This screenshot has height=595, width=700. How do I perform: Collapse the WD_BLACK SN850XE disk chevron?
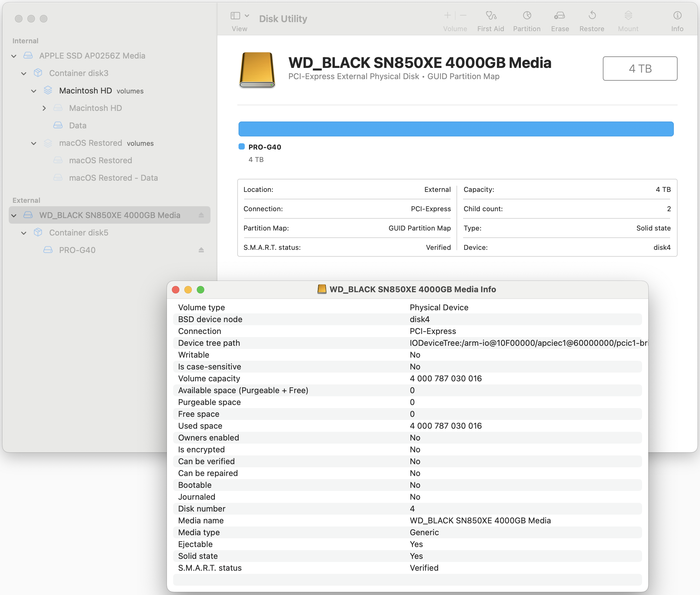coord(14,216)
